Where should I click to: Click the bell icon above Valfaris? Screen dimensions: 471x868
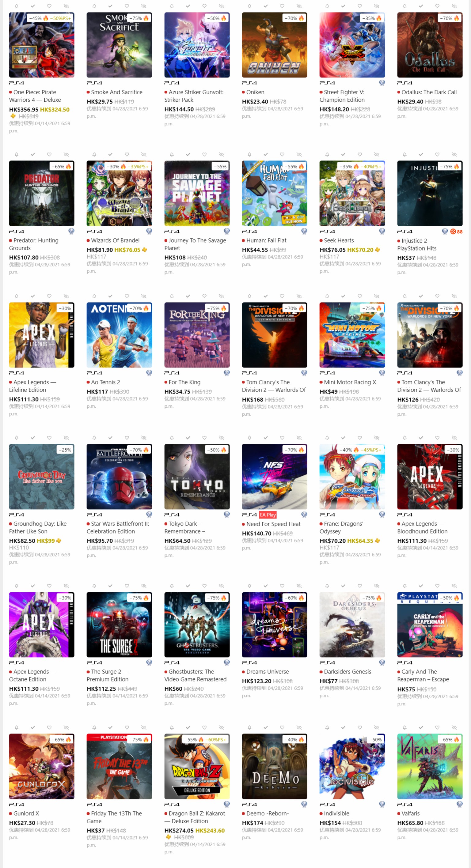(x=405, y=727)
